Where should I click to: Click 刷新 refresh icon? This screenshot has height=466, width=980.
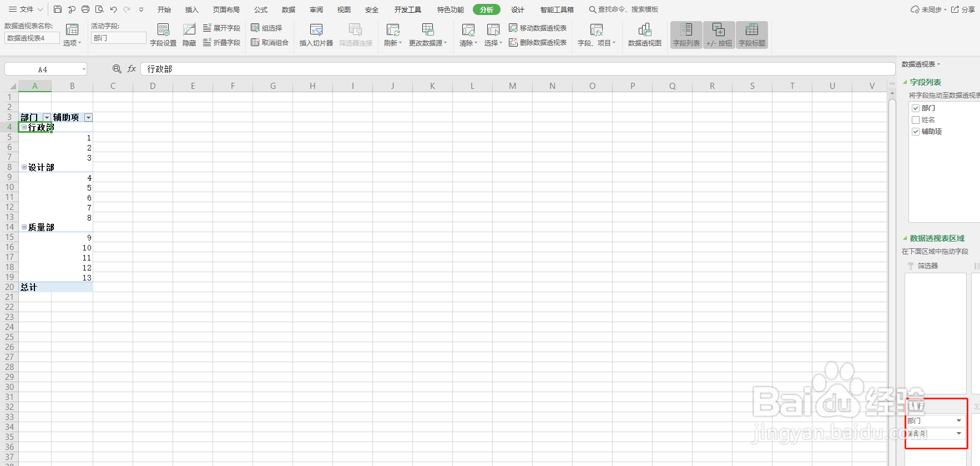[393, 34]
